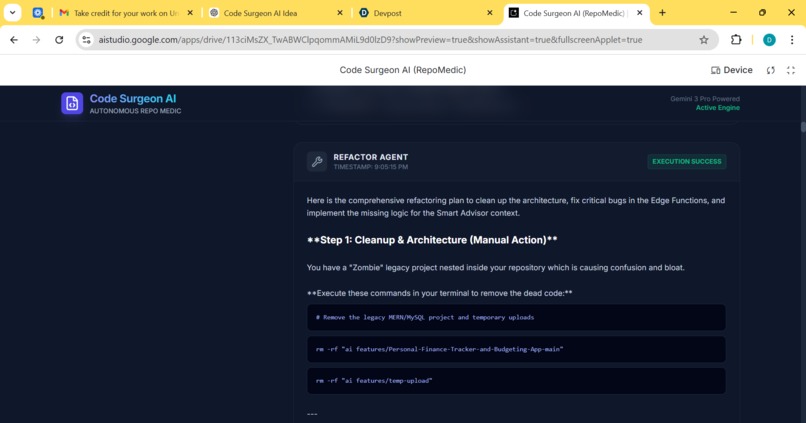This screenshot has height=423, width=806.
Task: Close the Code Surgeon AI (RepoMedic) tab
Action: pos(639,13)
